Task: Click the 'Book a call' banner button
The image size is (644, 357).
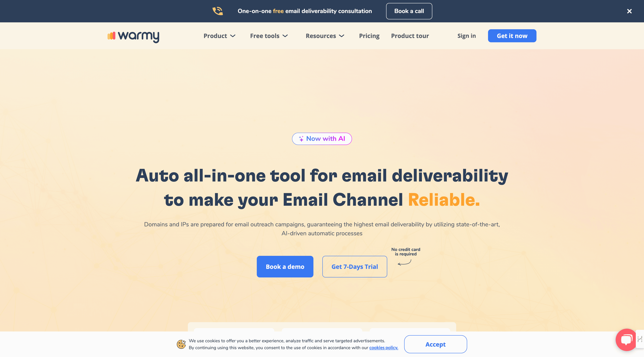Action: pyautogui.click(x=409, y=11)
